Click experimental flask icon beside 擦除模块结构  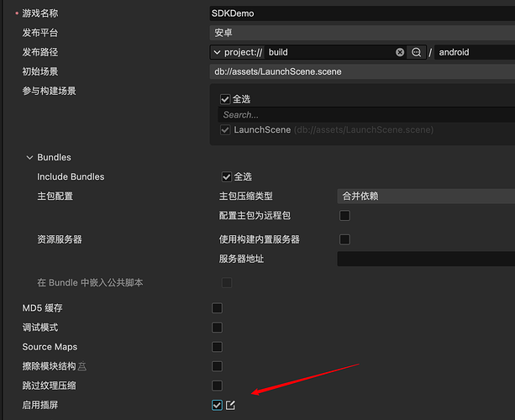[x=82, y=366]
